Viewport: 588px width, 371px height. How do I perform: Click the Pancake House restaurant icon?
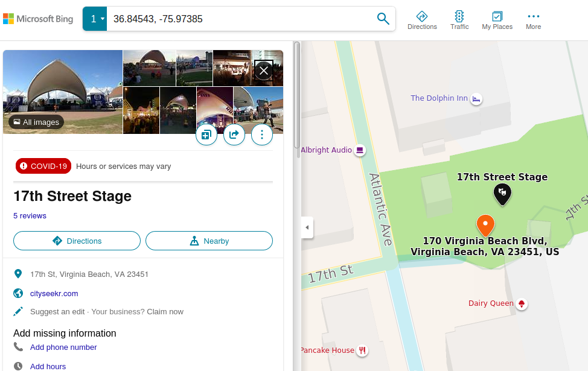click(362, 350)
